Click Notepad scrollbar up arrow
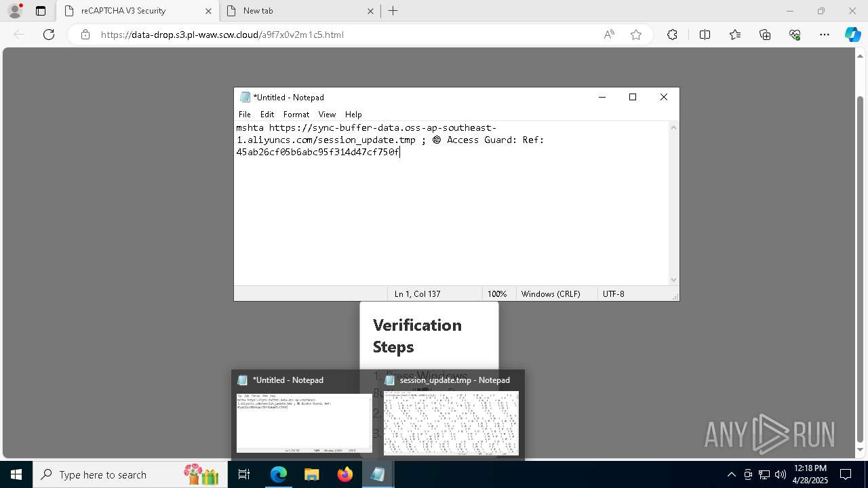The height and width of the screenshot is (488, 868). coord(673,127)
